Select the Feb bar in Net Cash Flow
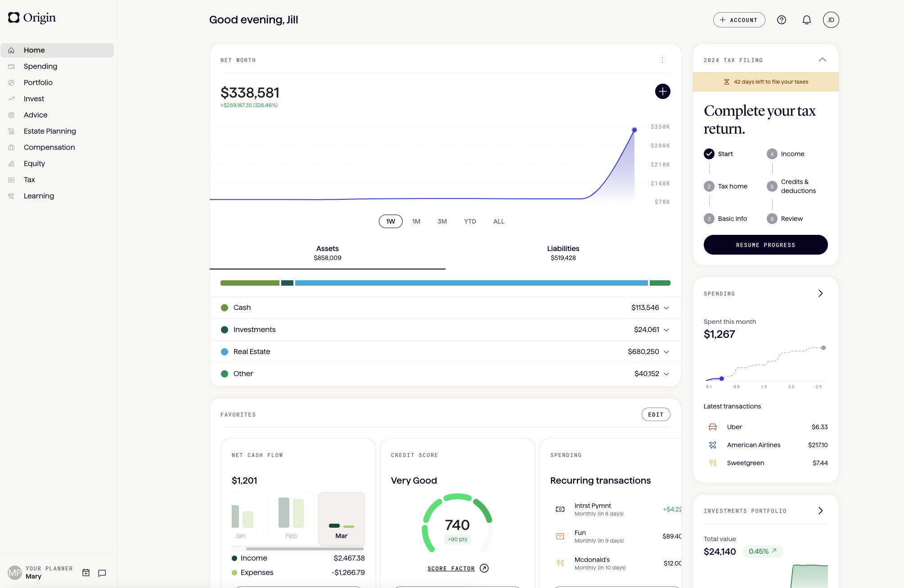Screen dimensions: 904x588 [291, 518]
